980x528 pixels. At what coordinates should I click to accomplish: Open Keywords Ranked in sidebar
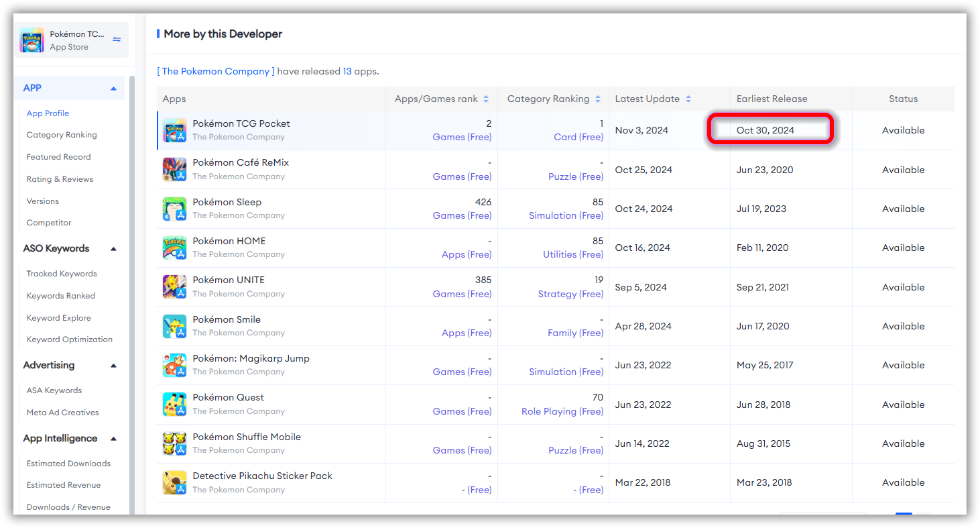(61, 296)
